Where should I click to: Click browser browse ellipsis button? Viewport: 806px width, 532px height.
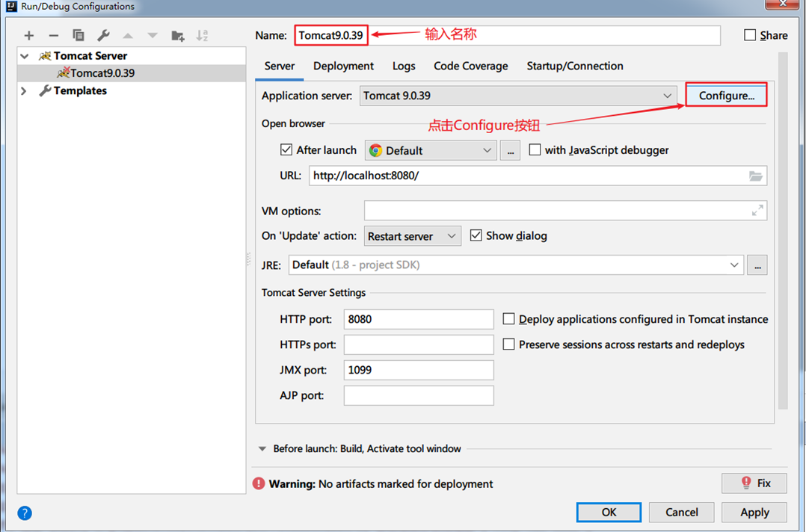tap(510, 150)
